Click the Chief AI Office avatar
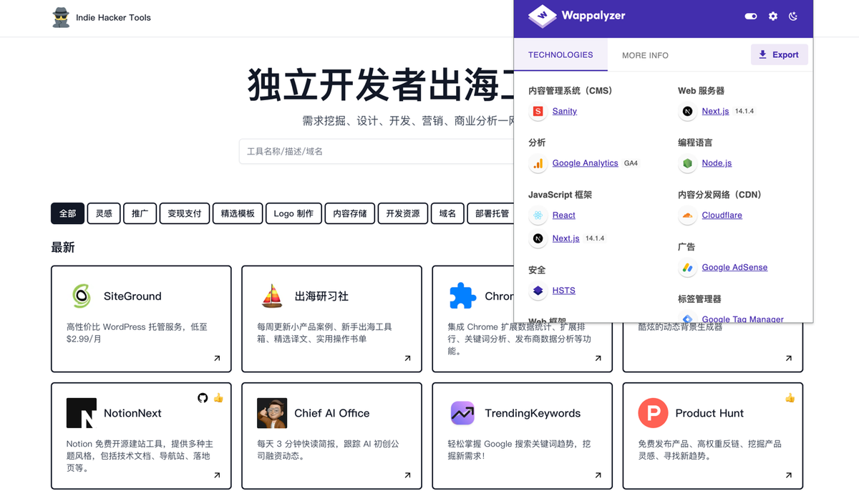Screen dimensions: 859x504 pyautogui.click(x=272, y=413)
